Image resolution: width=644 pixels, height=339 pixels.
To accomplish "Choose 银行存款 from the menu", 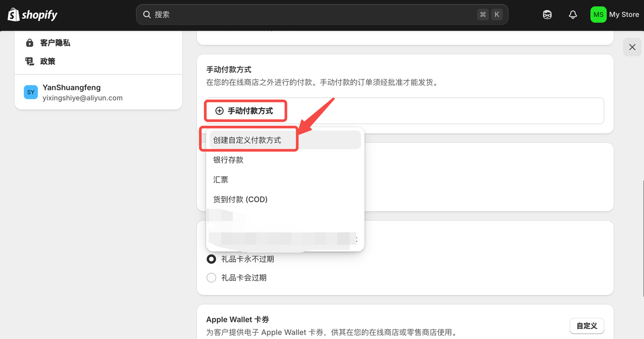I will tap(228, 159).
